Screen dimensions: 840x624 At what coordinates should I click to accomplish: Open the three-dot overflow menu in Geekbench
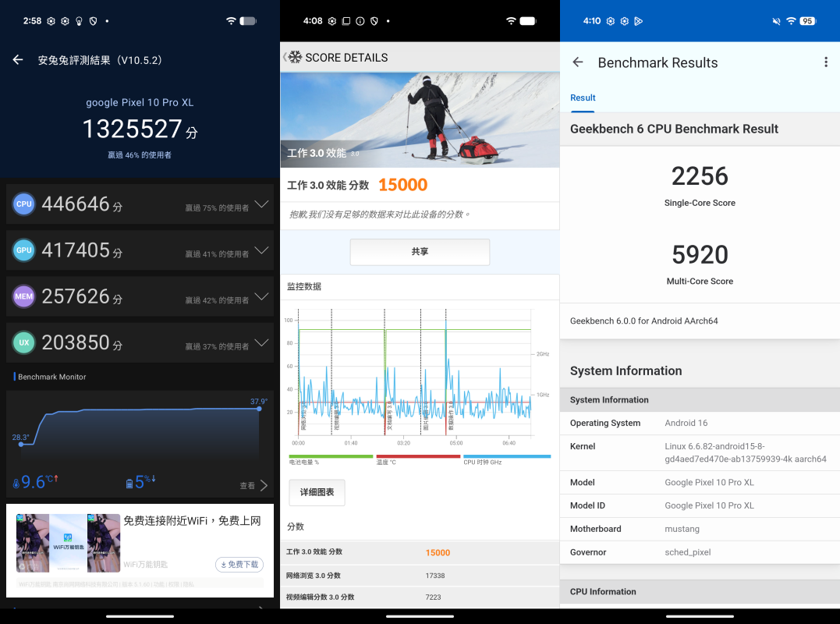[x=825, y=62]
